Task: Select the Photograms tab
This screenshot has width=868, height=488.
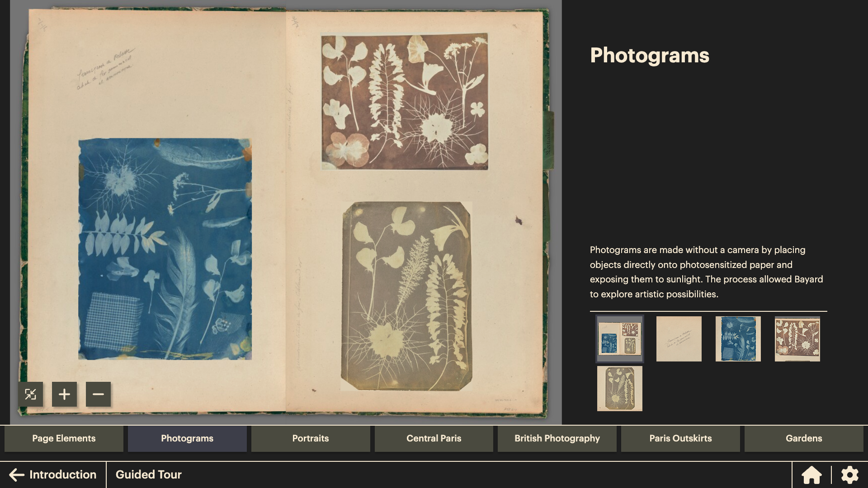Action: [x=187, y=438]
